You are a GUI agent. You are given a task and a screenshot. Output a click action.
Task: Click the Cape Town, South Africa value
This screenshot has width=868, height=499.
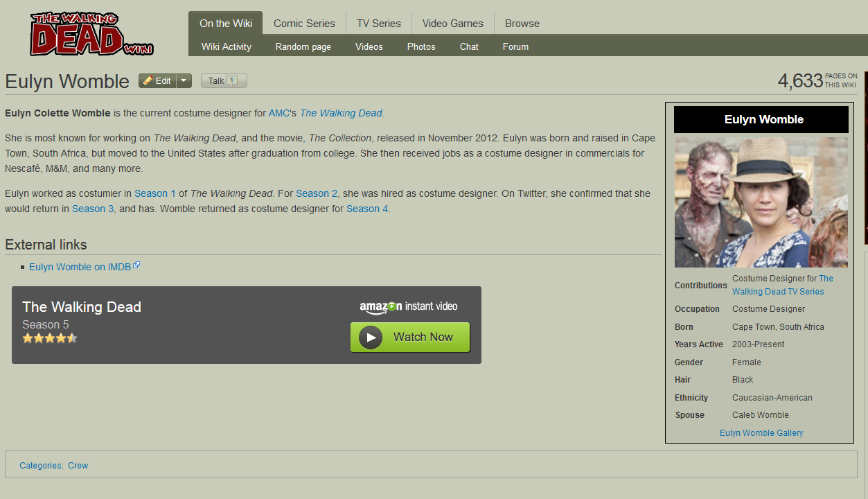click(778, 327)
